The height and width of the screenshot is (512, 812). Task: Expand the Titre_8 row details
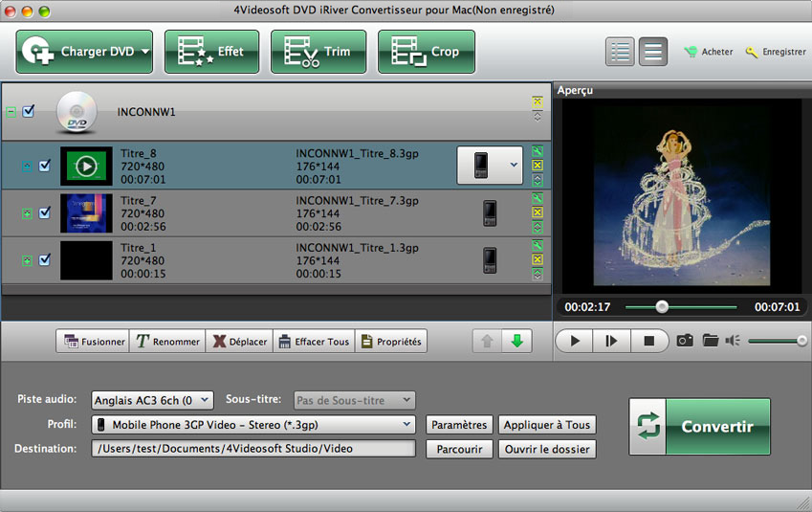[28, 167]
